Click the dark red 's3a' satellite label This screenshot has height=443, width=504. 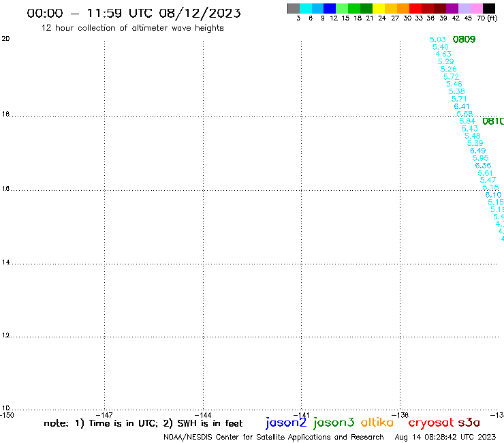(x=469, y=423)
